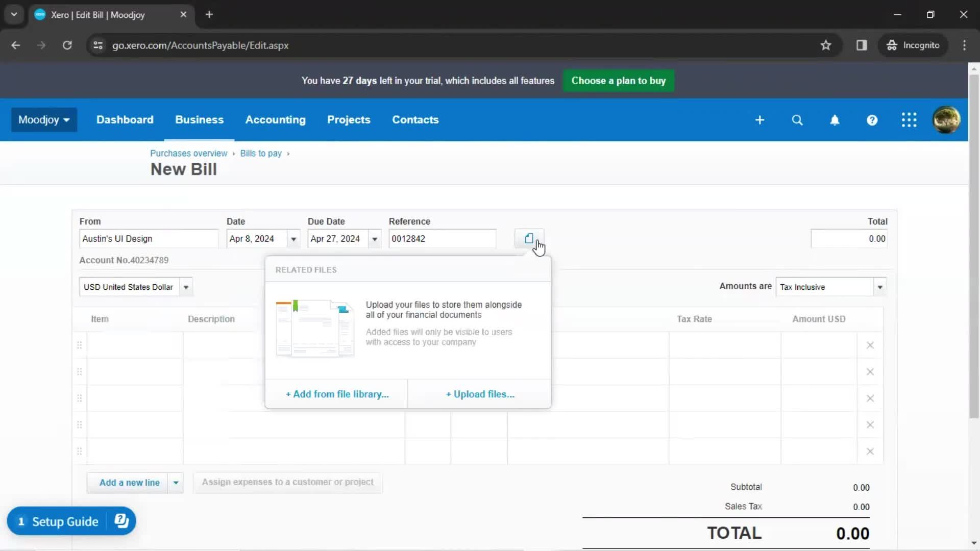Screen dimensions: 980x551
Task: Reload the browser page
Action: click(x=67, y=45)
